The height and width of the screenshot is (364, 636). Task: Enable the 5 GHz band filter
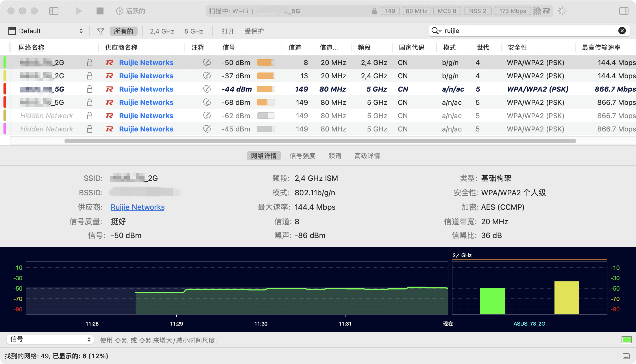[194, 31]
